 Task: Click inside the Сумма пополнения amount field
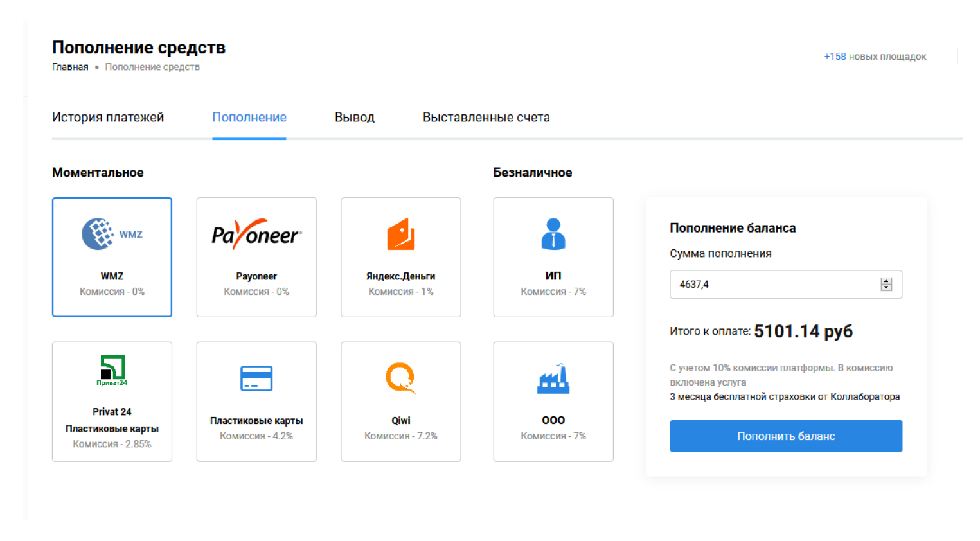tap(758, 284)
